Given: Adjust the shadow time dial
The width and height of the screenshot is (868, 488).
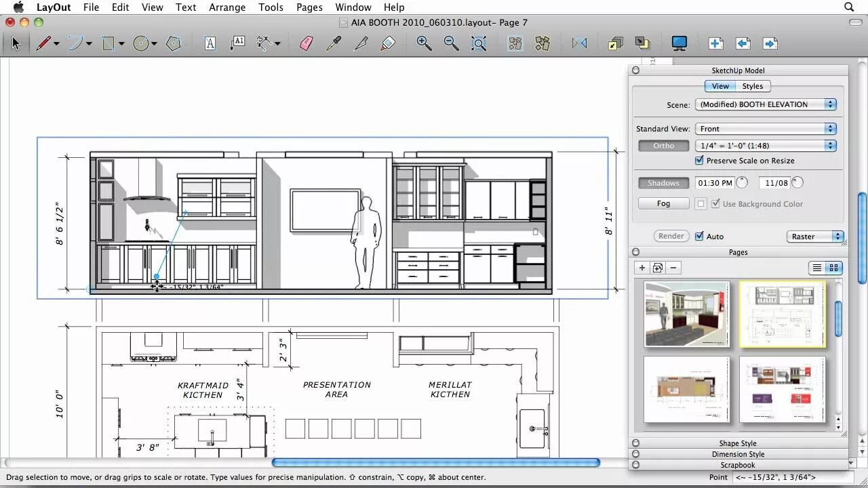Looking at the screenshot, I should point(742,182).
